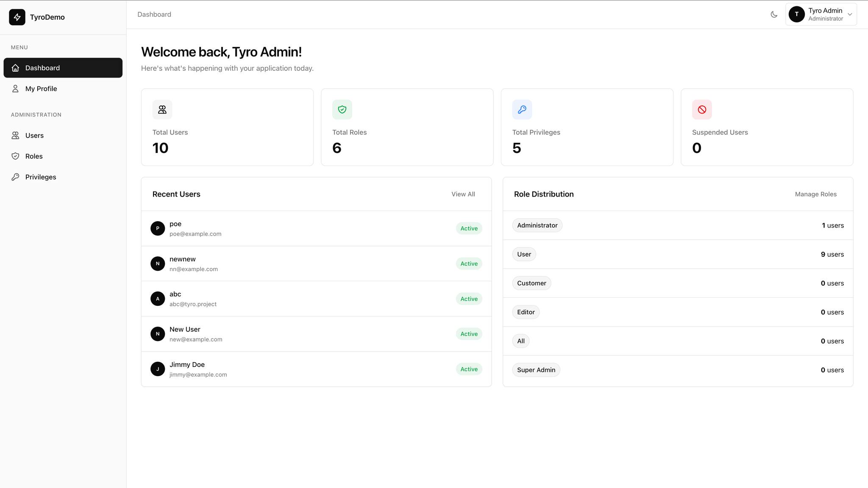Click the Active badge for Jimmy Doe
This screenshot has width=868, height=488.
469,369
